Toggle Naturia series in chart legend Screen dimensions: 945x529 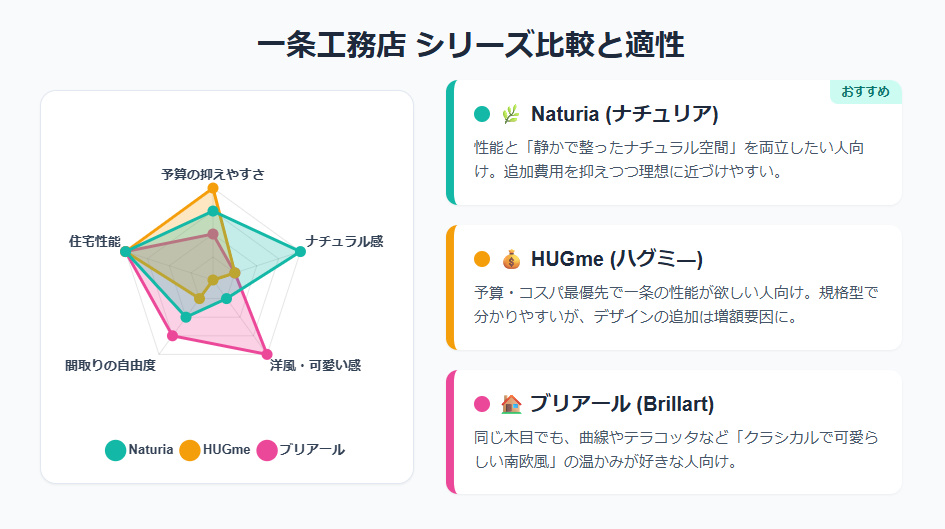[x=139, y=450]
